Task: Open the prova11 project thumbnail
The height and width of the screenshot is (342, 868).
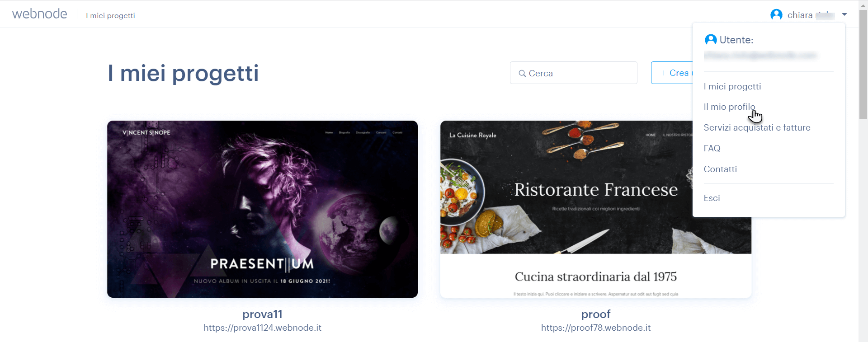Action: 262,209
